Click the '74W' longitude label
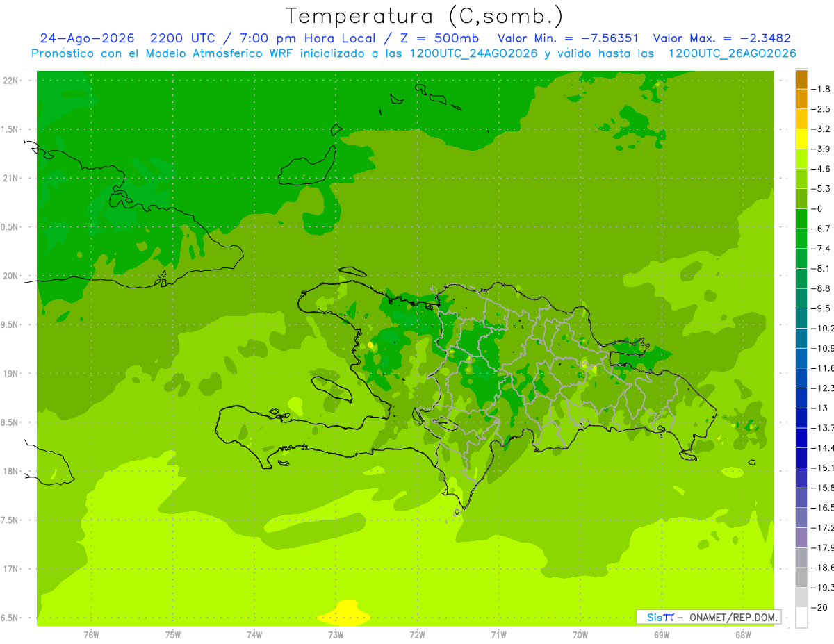Viewport: 834px width, 644px height. [x=254, y=635]
